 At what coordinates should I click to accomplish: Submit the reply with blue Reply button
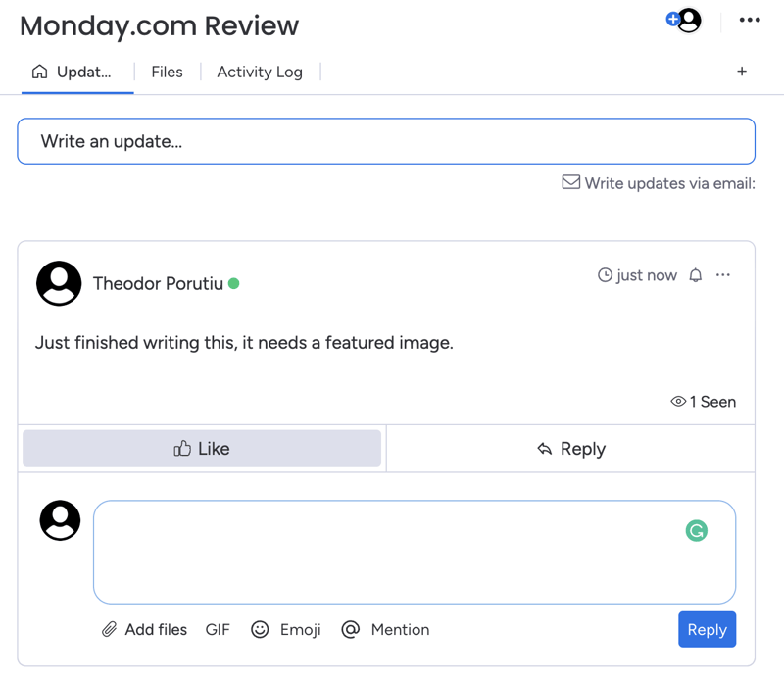pos(707,629)
